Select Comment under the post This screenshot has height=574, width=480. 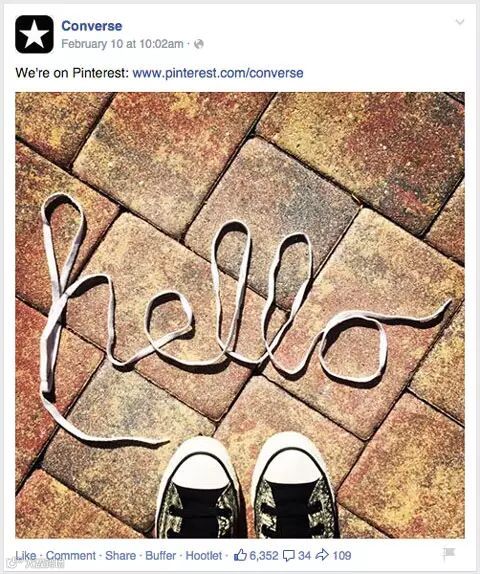click(71, 555)
